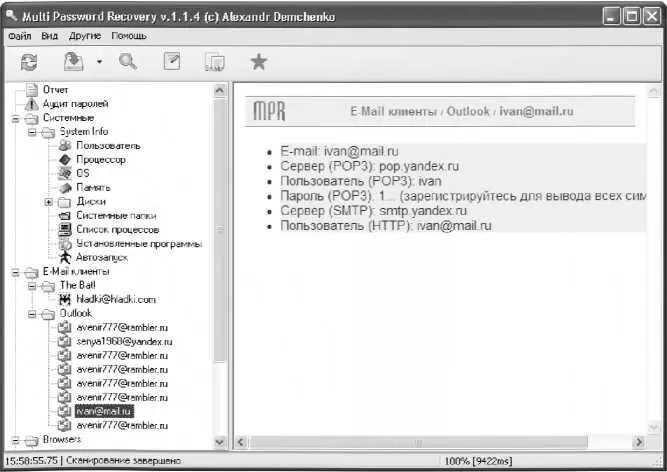Click the Системные папки icon

[x=65, y=216]
